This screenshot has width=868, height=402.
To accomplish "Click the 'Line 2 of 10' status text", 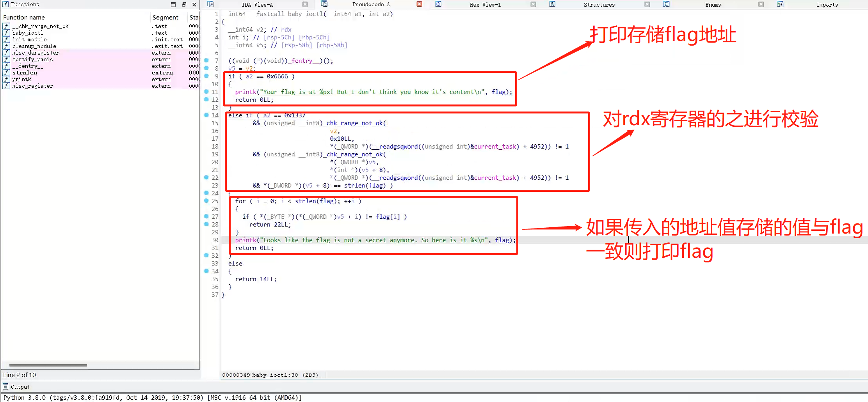I will [x=20, y=375].
